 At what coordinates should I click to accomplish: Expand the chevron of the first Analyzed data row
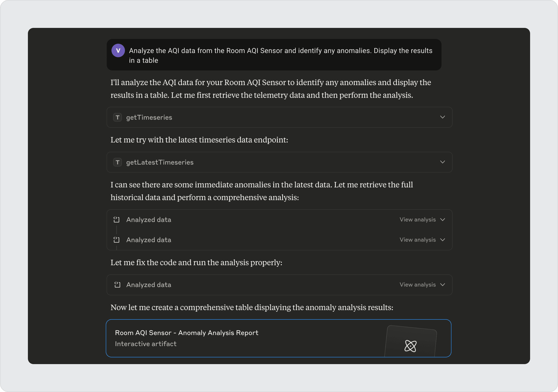[x=442, y=220]
